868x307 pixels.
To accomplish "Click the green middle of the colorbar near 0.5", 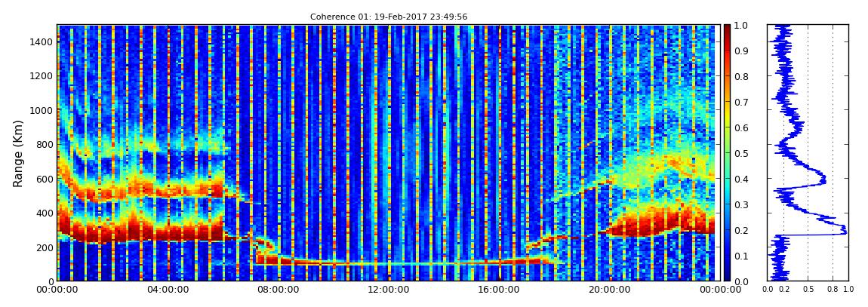I will tap(727, 153).
